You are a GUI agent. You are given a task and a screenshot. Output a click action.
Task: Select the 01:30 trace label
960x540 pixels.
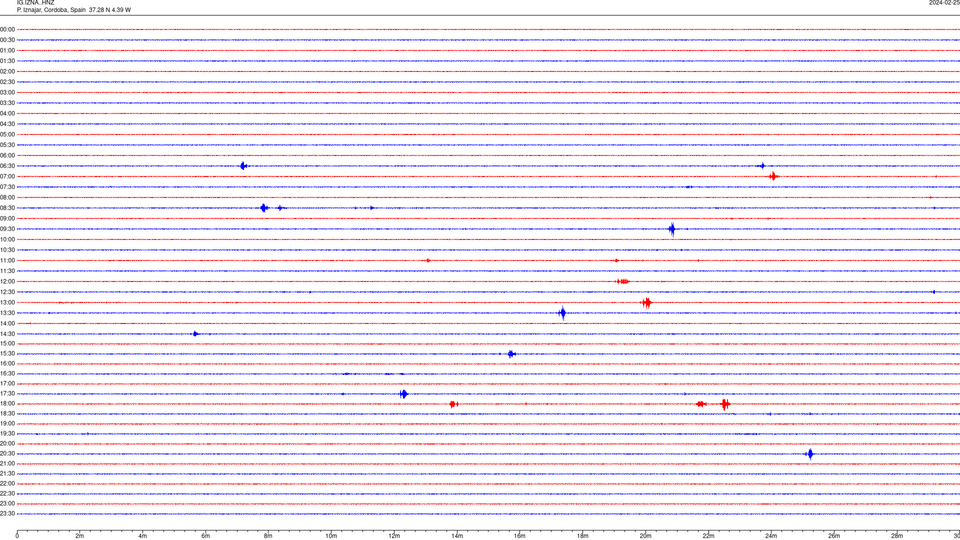[7, 61]
